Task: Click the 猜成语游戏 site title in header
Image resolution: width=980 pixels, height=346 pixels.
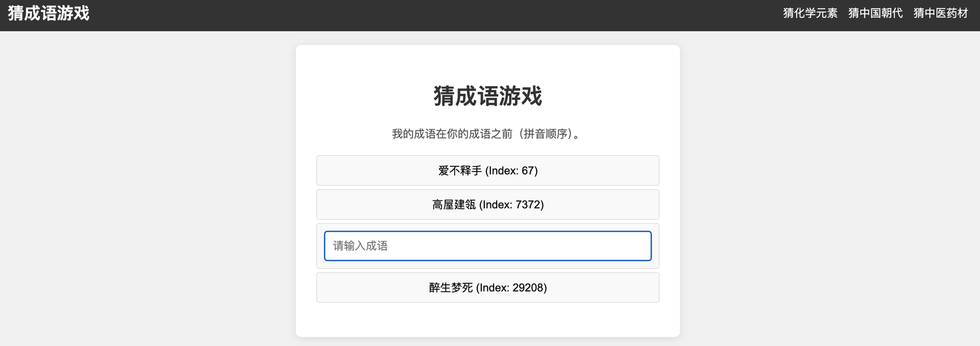Action: pyautogui.click(x=48, y=13)
